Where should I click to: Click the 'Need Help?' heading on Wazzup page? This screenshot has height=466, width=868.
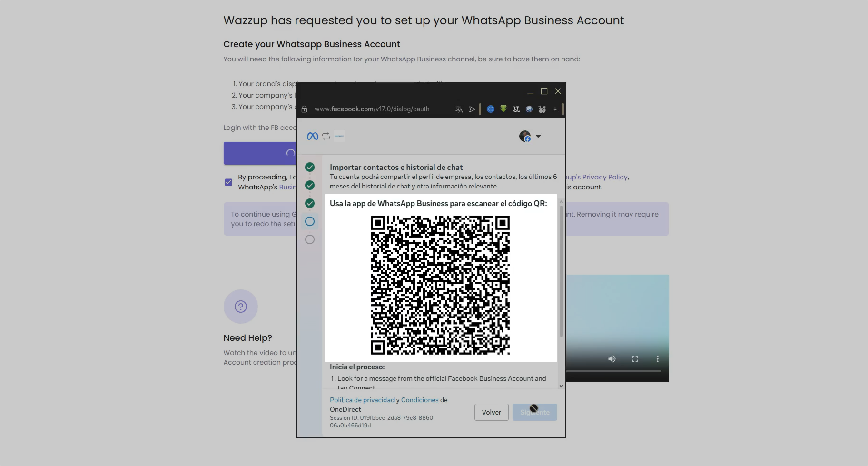coord(247,338)
